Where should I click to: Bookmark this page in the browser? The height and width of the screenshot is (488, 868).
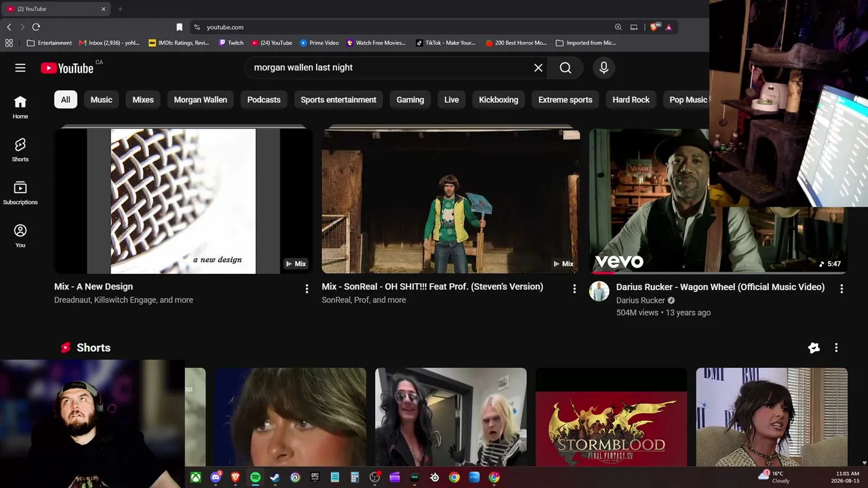click(x=179, y=27)
